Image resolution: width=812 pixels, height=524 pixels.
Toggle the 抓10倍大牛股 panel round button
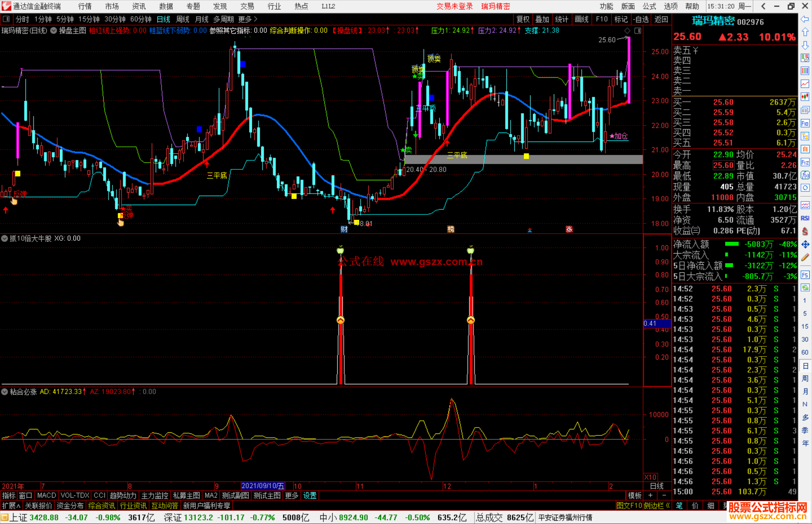(5, 239)
